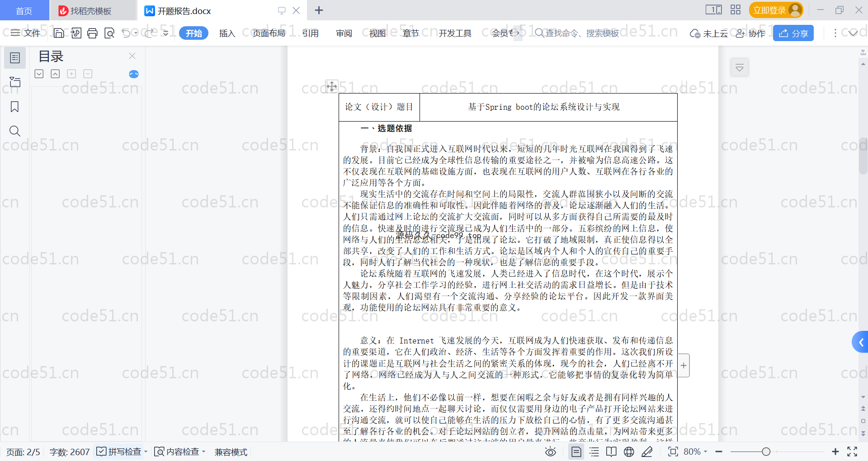Open the 文件 menu
Image resolution: width=868 pixels, height=461 pixels.
point(26,33)
